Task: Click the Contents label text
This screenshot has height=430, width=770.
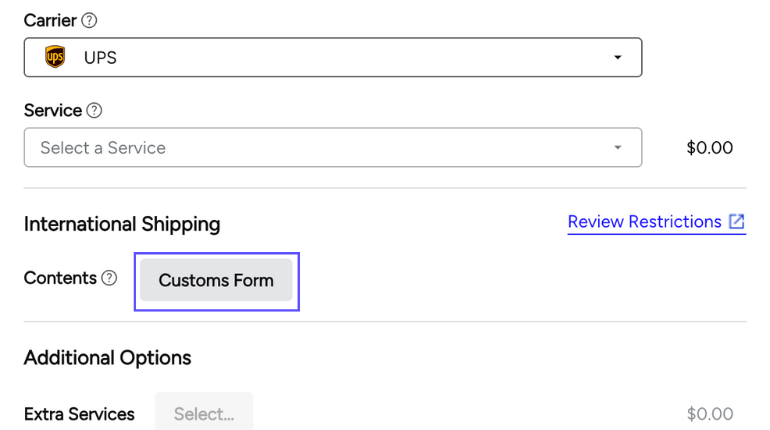Action: click(60, 278)
